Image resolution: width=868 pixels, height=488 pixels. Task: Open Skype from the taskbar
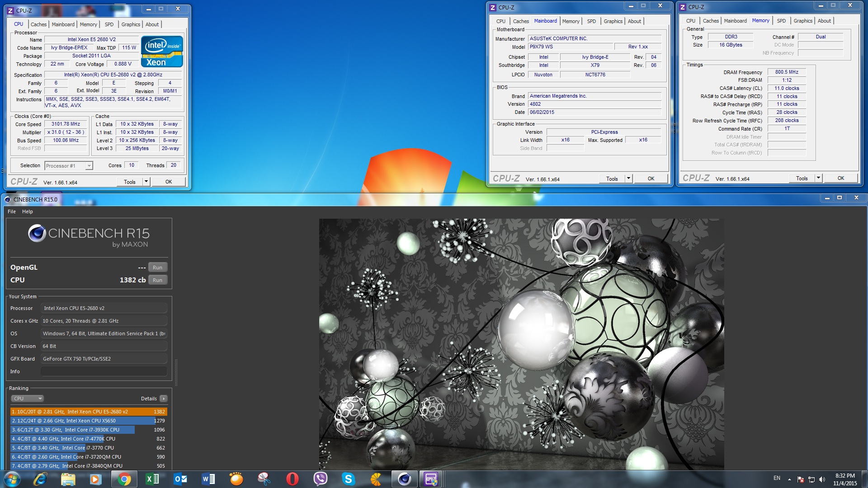click(x=348, y=479)
